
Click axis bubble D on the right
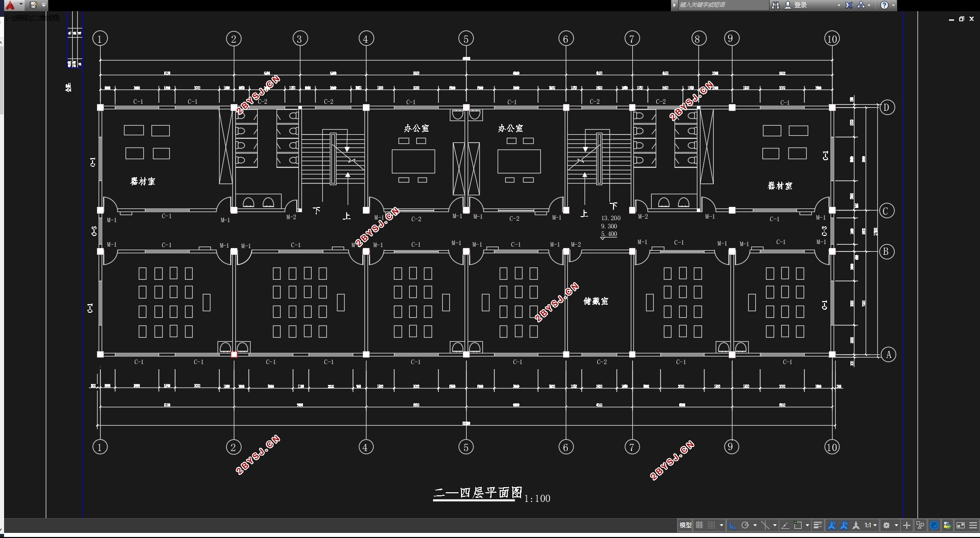tap(887, 107)
